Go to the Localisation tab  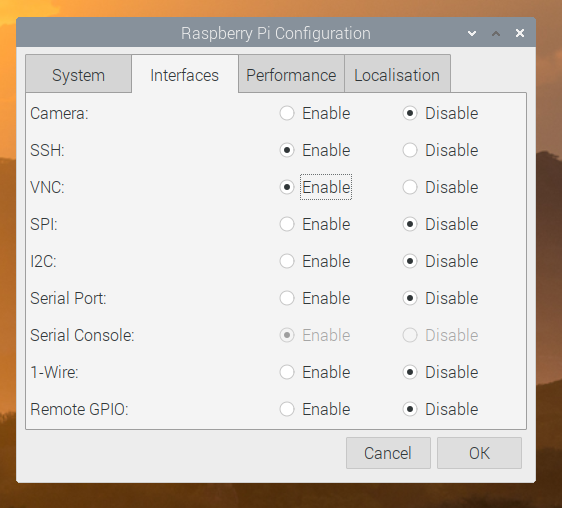[x=397, y=74]
